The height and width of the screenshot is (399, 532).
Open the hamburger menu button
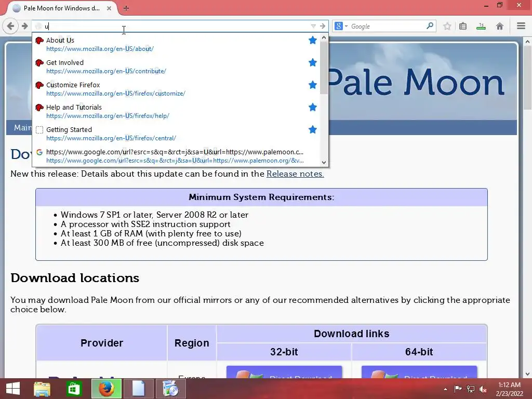click(x=521, y=26)
